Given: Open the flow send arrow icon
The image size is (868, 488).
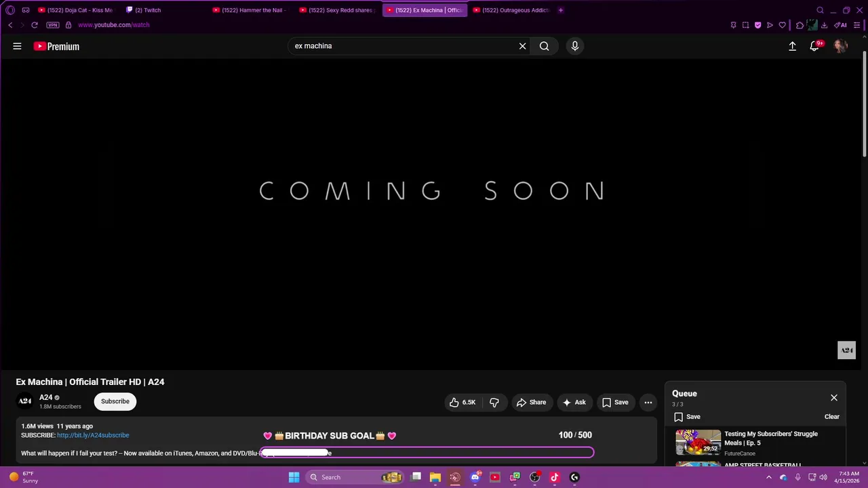Looking at the screenshot, I should click(770, 25).
